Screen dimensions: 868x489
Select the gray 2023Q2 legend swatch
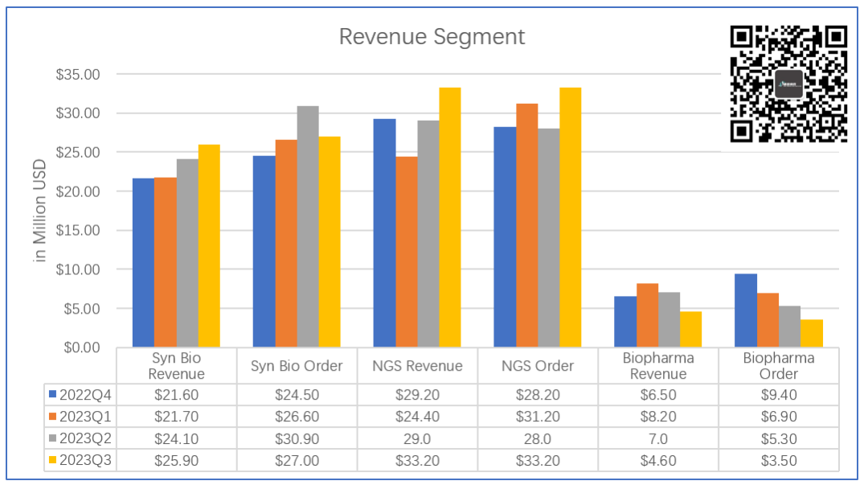[54, 438]
